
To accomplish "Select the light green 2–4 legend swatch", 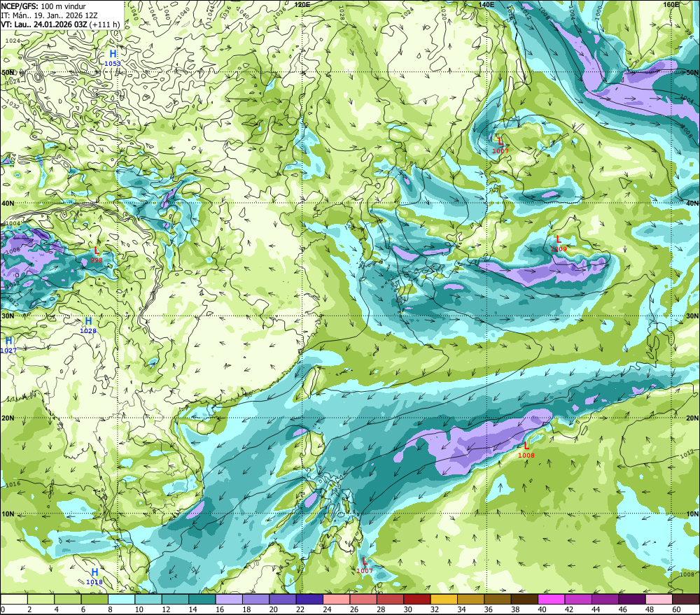I will pyautogui.click(x=41, y=599).
